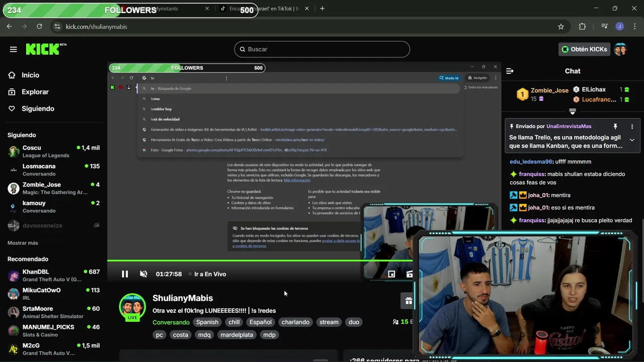Viewport: 644px width, 362px height.
Task: Expand the pinned message chevron
Action: [632, 140]
